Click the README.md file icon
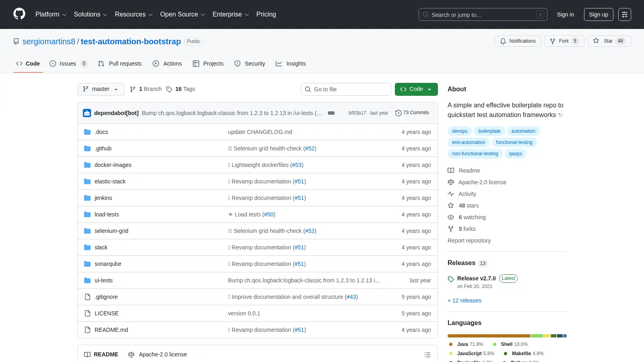This screenshot has height=362, width=644. tap(87, 330)
